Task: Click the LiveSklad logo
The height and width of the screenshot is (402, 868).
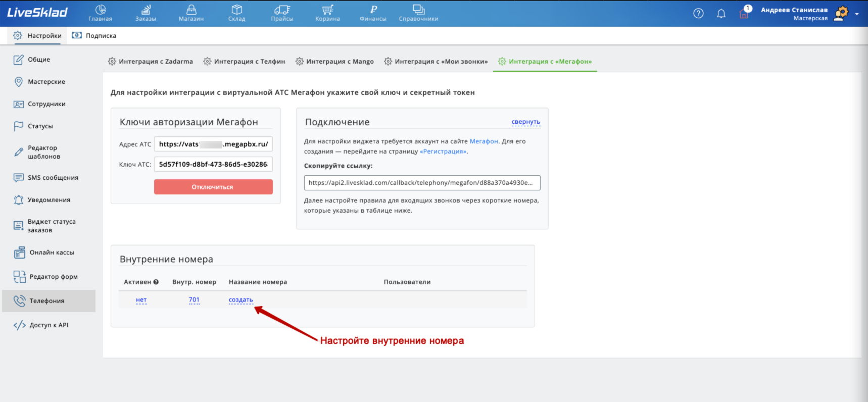Action: point(37,13)
